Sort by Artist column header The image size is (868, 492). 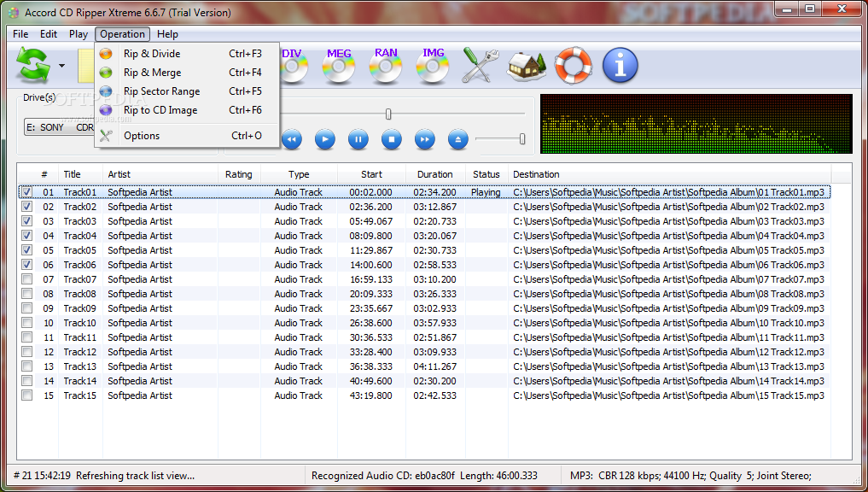(160, 174)
